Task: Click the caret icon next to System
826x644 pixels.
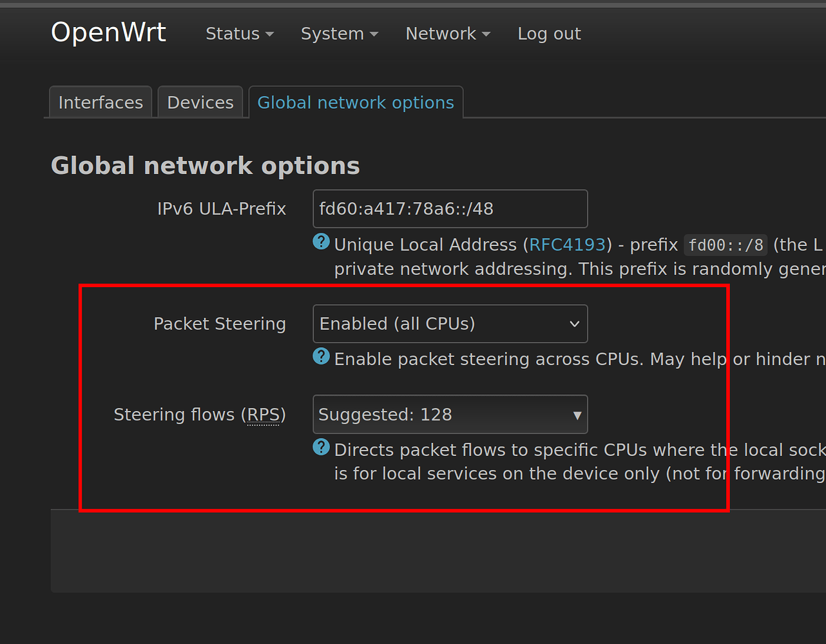Action: point(373,34)
